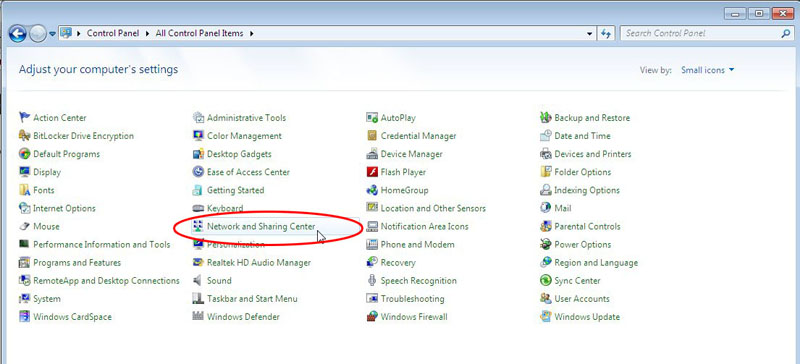Click inside the Search Control Panel field

(702, 34)
